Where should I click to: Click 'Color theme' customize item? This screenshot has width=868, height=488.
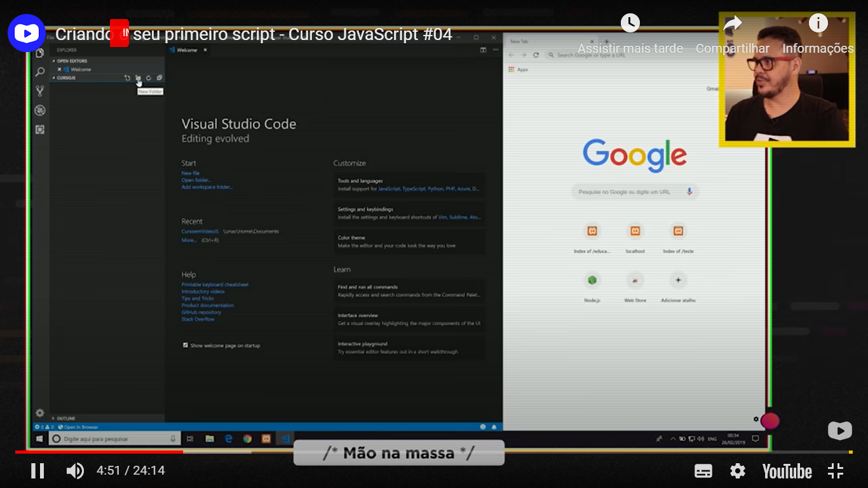pyautogui.click(x=410, y=241)
